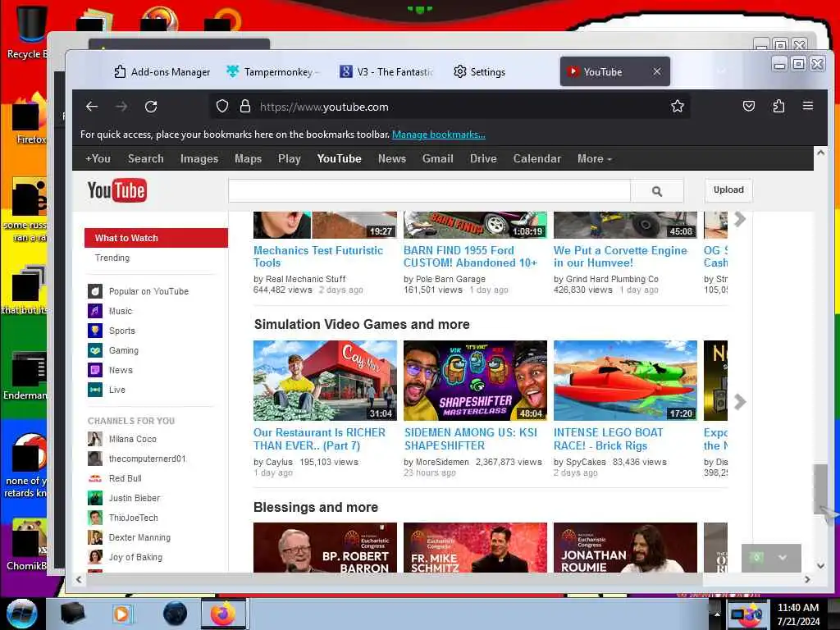The image size is (840, 630).
Task: Open Our Restaurant Is RICHER thumbnail
Action: (x=325, y=381)
